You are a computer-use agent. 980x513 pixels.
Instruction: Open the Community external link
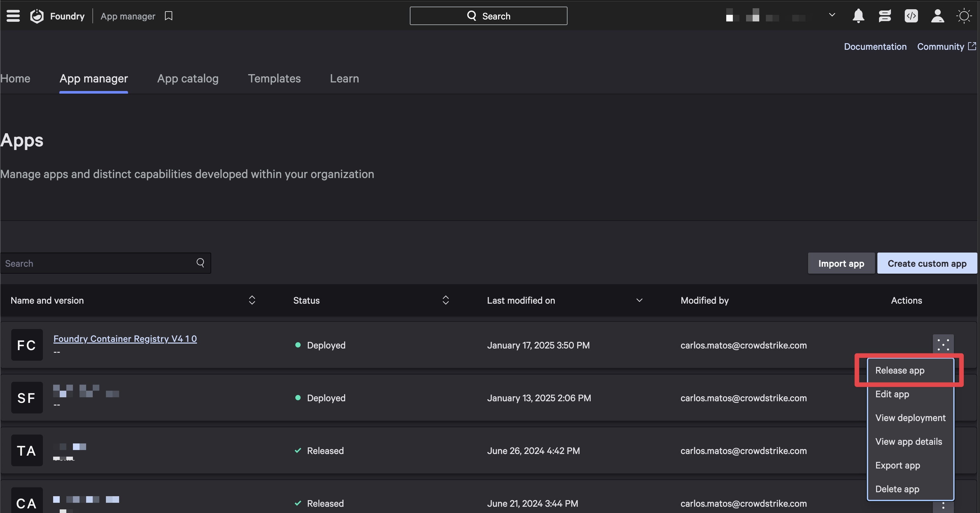(946, 46)
